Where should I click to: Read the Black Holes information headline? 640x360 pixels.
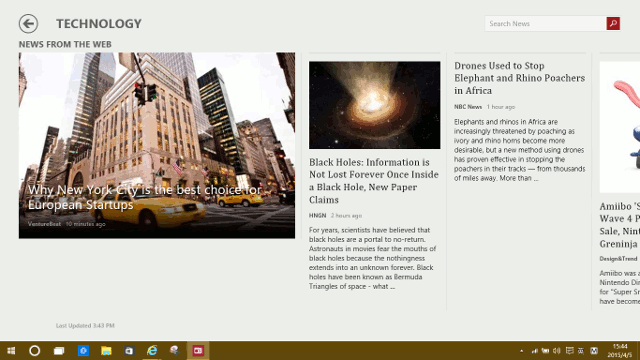373,181
